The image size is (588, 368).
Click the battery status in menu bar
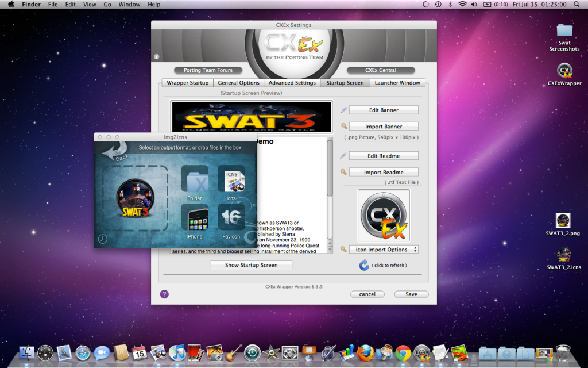[495, 5]
